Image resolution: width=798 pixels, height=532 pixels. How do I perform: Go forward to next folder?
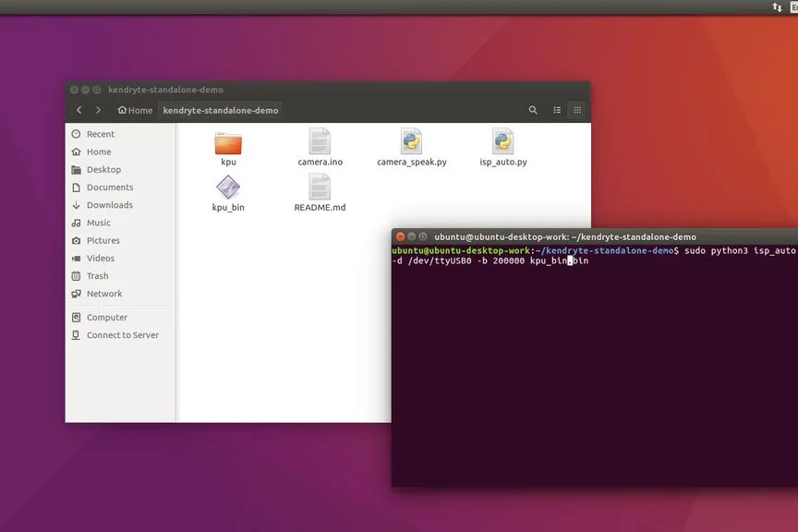click(x=98, y=110)
